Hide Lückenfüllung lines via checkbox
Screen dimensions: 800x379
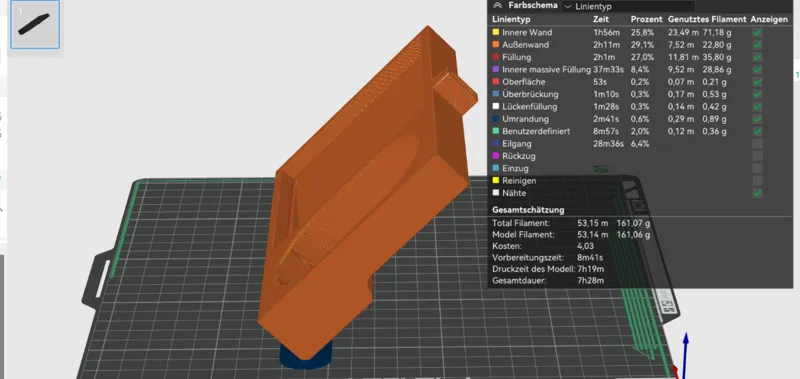point(758,107)
